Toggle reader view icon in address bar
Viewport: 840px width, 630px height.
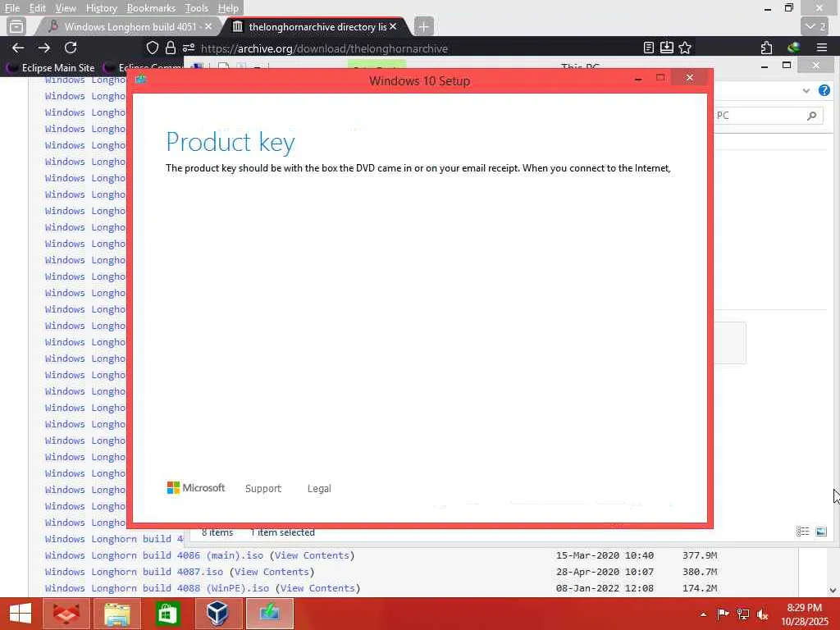[649, 48]
